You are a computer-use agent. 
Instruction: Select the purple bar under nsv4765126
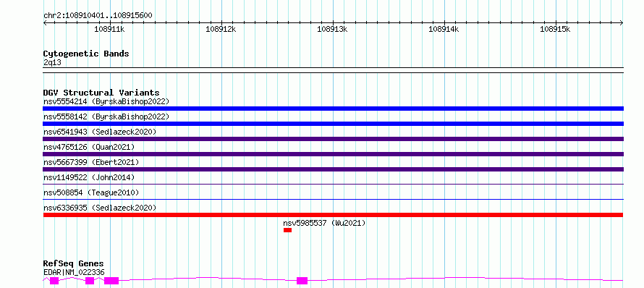tap(333, 154)
